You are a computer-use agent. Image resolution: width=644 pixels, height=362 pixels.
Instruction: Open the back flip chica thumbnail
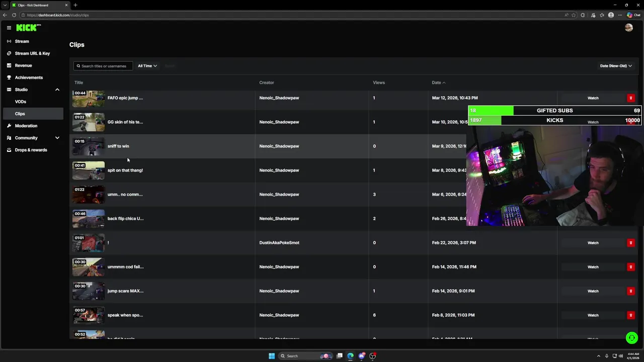click(89, 219)
